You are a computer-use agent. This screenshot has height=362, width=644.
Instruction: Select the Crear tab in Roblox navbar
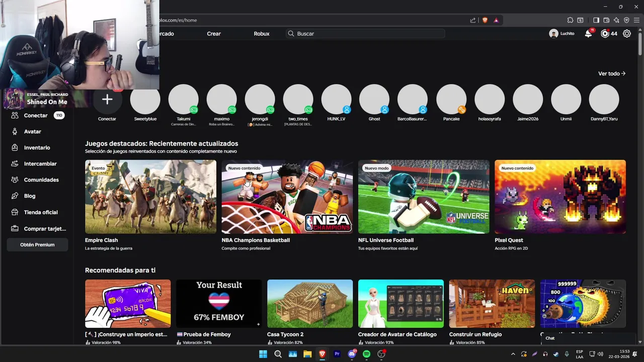214,34
